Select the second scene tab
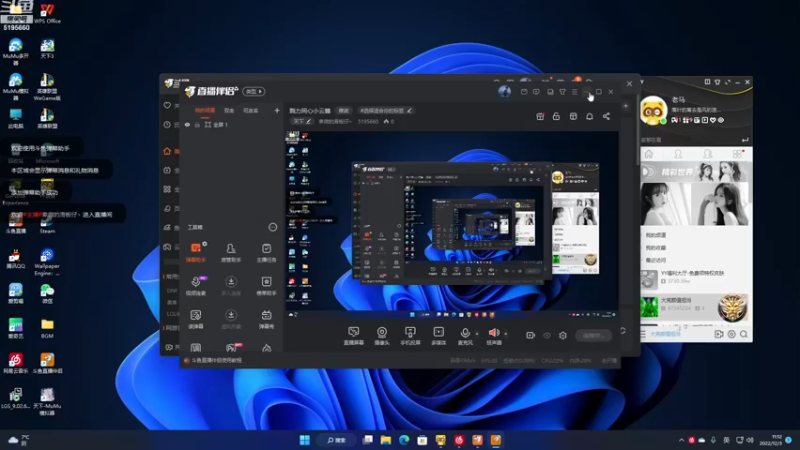This screenshot has height=450, width=800. point(229,110)
